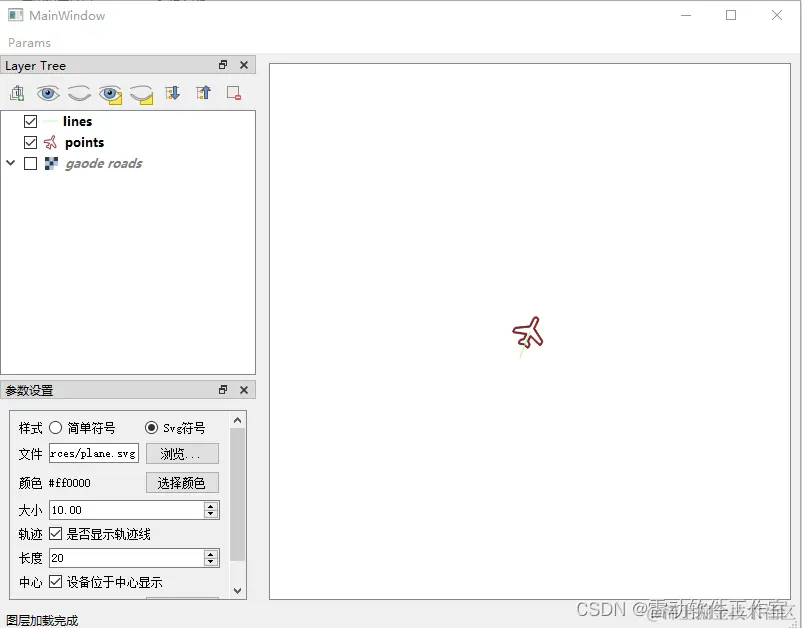Uncheck the lines layer visibility checkbox
This screenshot has width=802, height=628.
(30, 121)
